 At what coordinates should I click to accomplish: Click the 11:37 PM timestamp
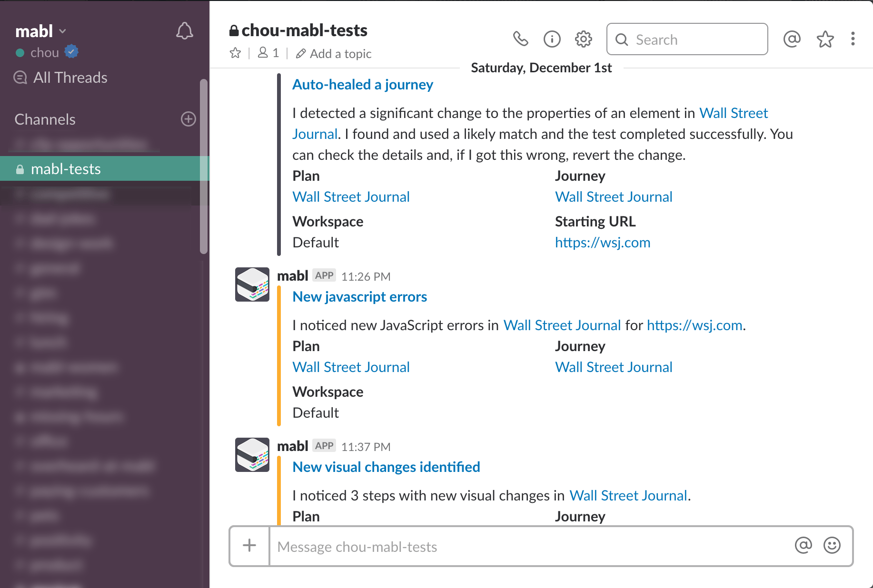pos(366,447)
